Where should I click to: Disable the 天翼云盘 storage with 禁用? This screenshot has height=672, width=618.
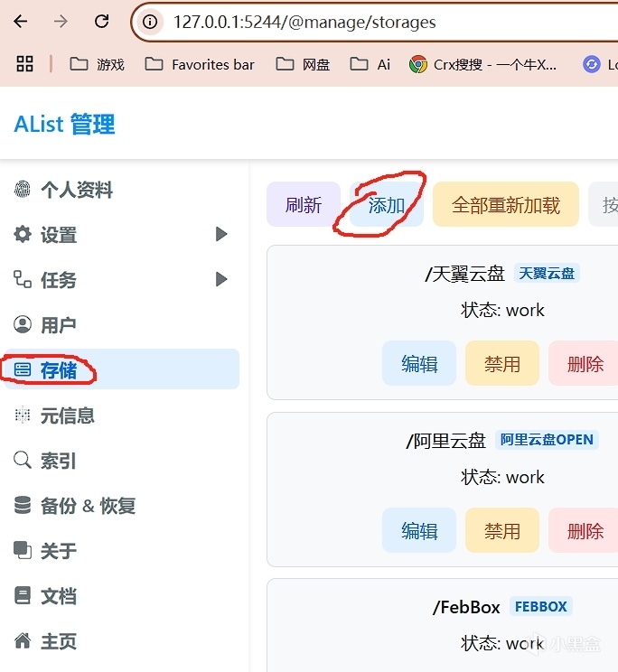(502, 364)
